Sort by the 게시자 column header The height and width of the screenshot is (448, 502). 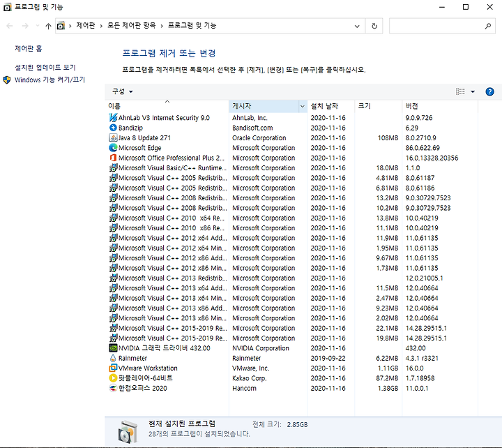click(x=264, y=106)
